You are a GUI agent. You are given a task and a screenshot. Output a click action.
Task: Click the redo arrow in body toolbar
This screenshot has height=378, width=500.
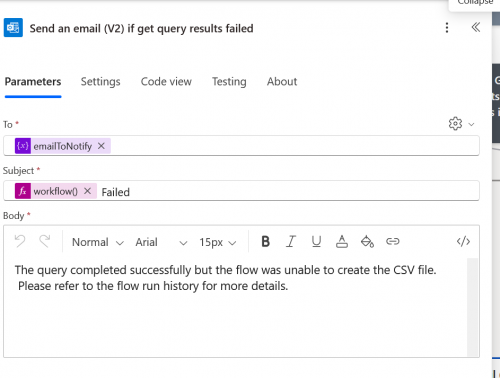coord(45,241)
